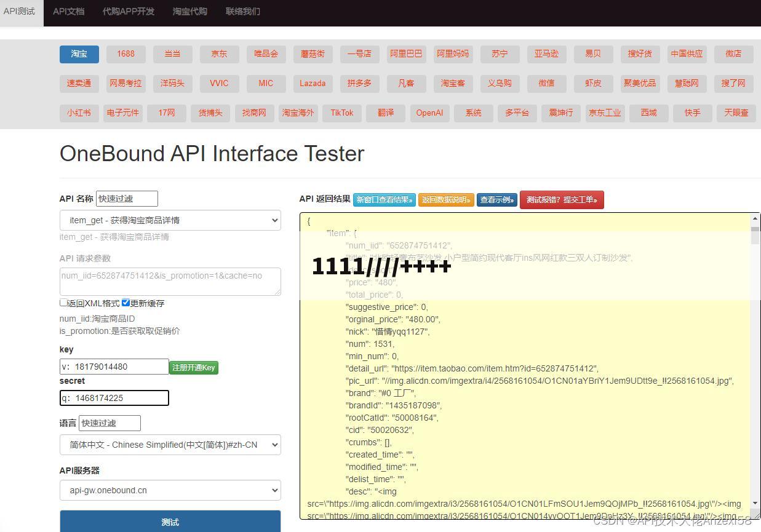The width and height of the screenshot is (761, 532).
Task: Choose the 苏宁 platform
Action: [x=500, y=54]
